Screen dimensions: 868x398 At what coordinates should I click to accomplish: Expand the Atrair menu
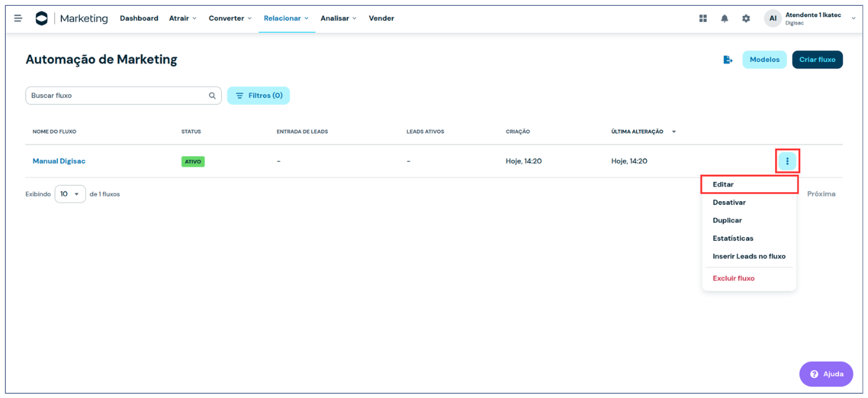[182, 18]
